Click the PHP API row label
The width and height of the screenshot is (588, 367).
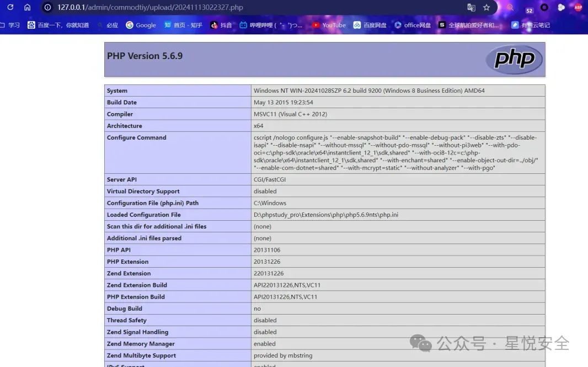[119, 250]
